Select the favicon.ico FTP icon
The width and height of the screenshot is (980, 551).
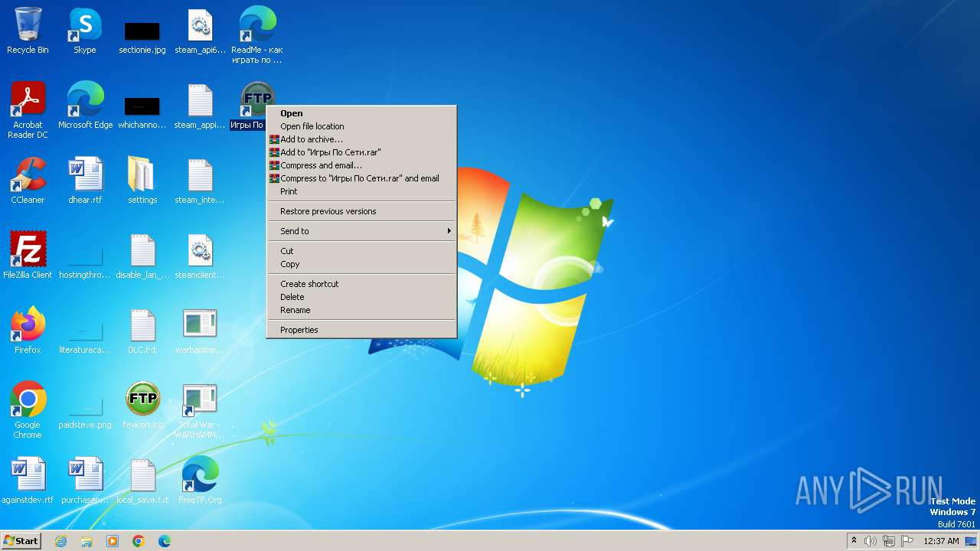(x=142, y=406)
